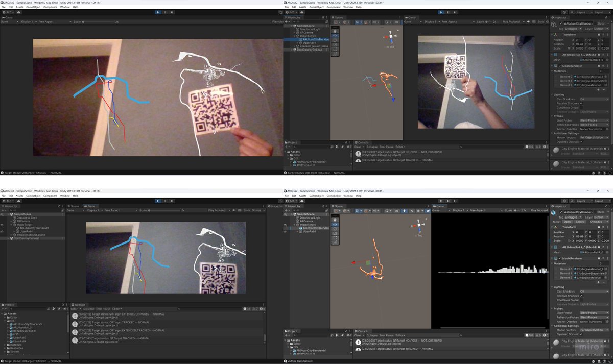This screenshot has height=364, width=613.
Task: Select Rotate tool in window with console count 103
Action: [x=335, y=40]
